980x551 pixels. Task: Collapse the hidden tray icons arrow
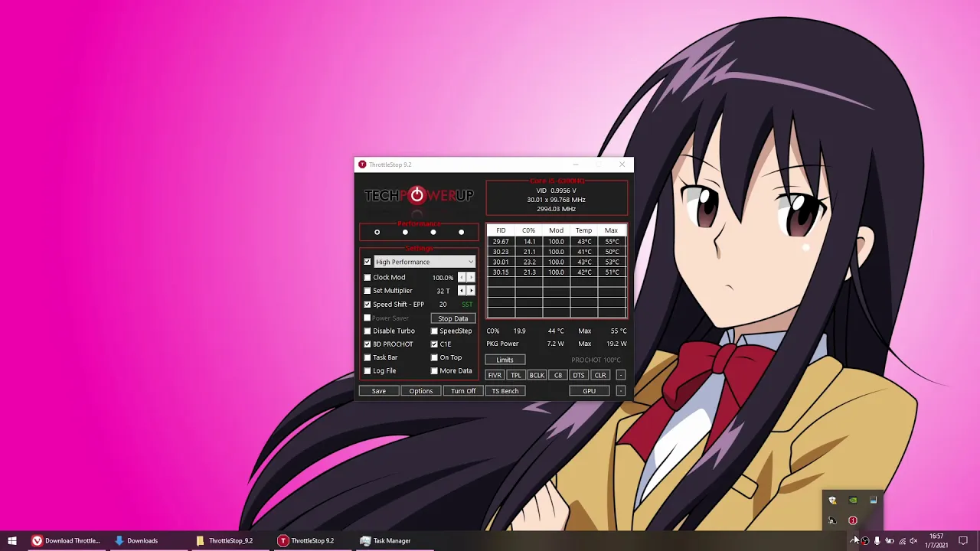coord(854,540)
